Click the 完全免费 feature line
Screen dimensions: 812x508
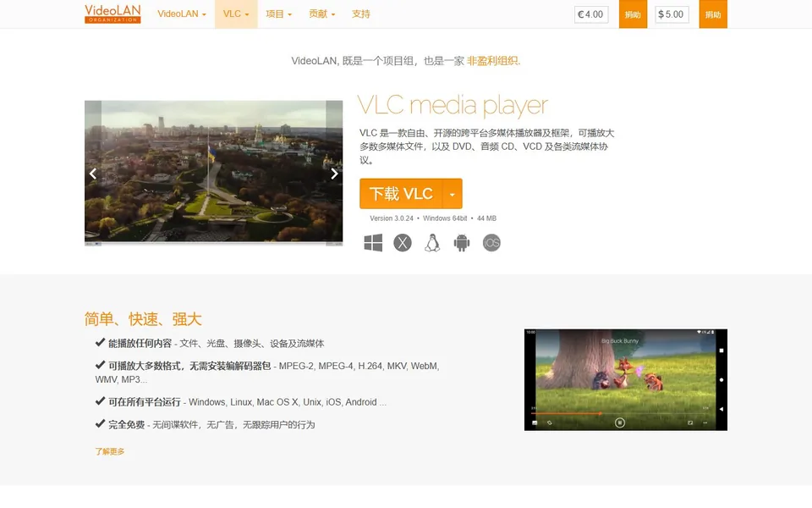pyautogui.click(x=205, y=424)
